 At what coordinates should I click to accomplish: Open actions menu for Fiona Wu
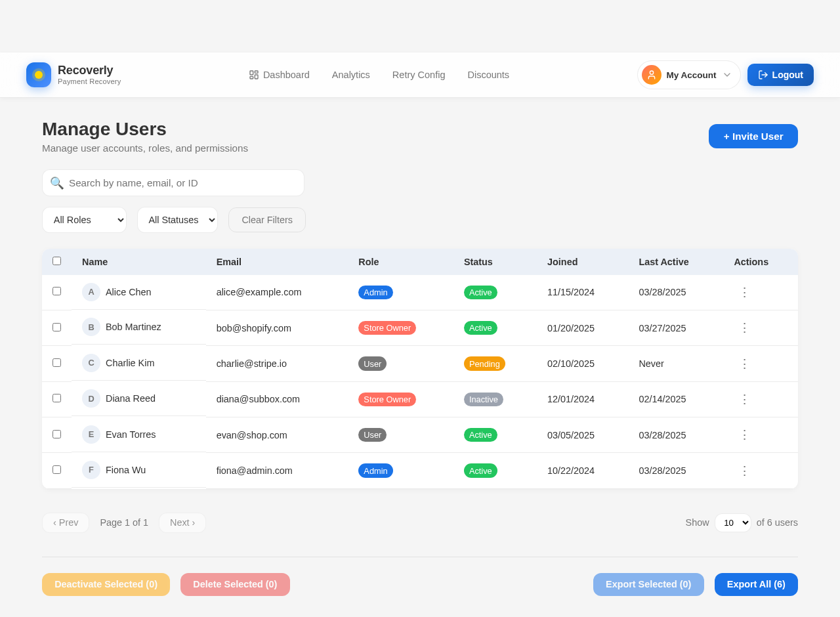tap(744, 471)
